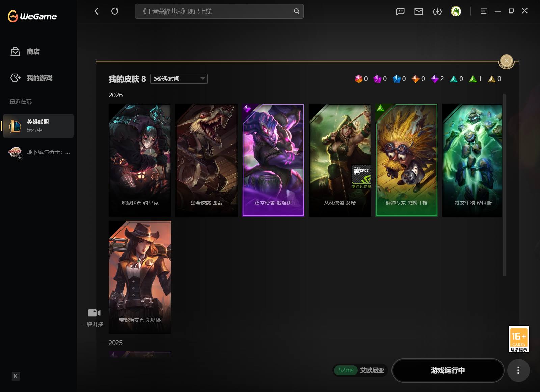This screenshot has height=392, width=540.
Task: Open the 虚空使者 俄洛伊 skin card
Action: (273, 160)
